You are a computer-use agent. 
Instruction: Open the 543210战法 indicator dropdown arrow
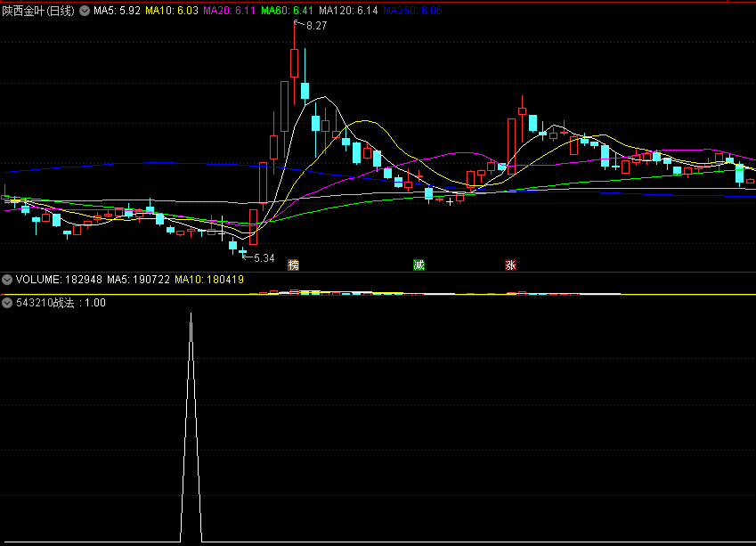[x=7, y=303]
